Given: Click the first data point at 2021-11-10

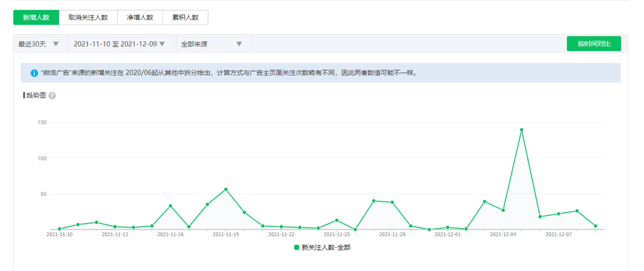Looking at the screenshot, I should click(60, 229).
